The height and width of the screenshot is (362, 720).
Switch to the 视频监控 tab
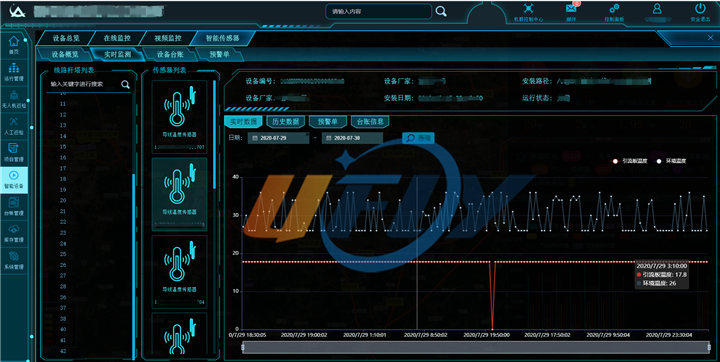pos(168,38)
